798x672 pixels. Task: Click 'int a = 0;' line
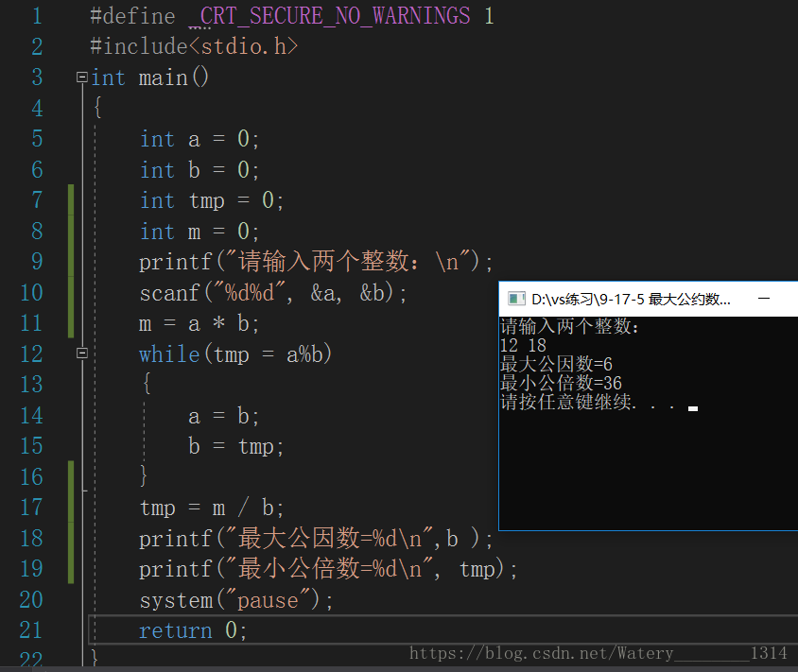199,139
